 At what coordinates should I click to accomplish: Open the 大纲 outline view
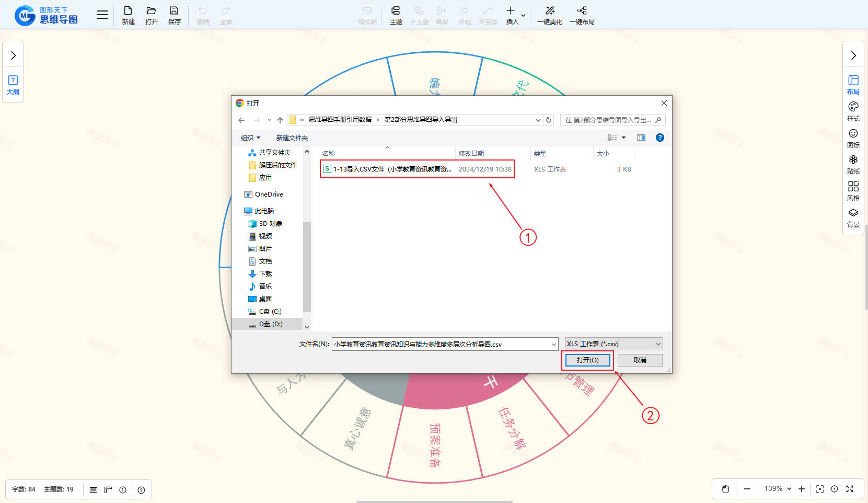[13, 85]
